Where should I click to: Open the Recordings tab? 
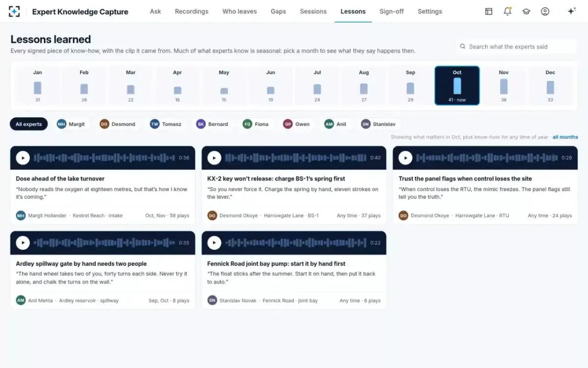[x=192, y=11]
